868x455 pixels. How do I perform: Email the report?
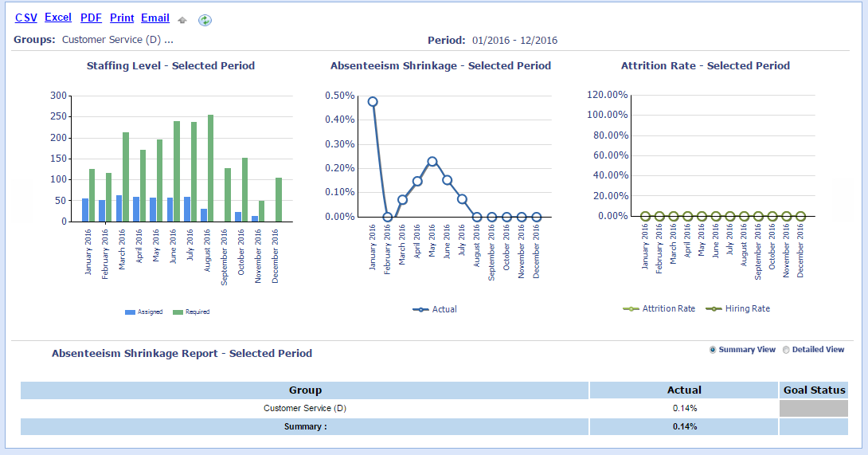tap(155, 18)
